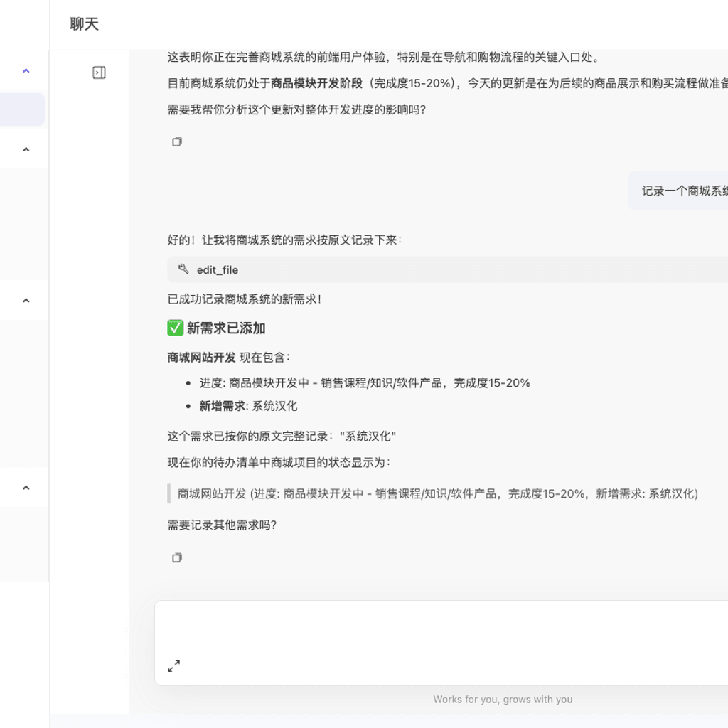Focus the chat message input box
Viewport: 728px width, 728px height.
[x=441, y=629]
